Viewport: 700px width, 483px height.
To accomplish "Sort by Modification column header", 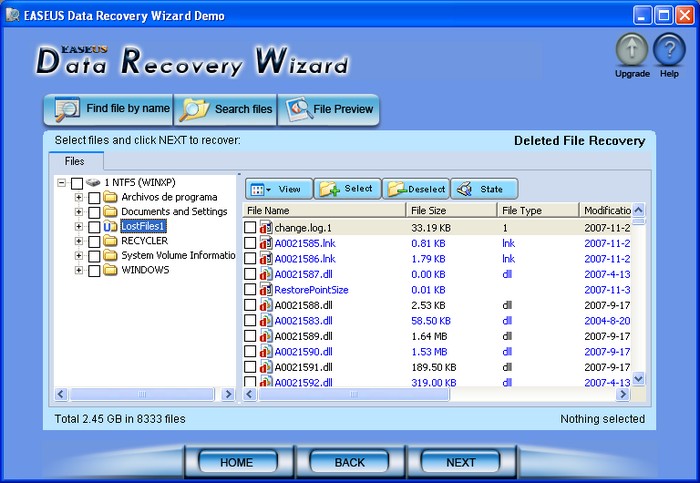I will [x=606, y=210].
